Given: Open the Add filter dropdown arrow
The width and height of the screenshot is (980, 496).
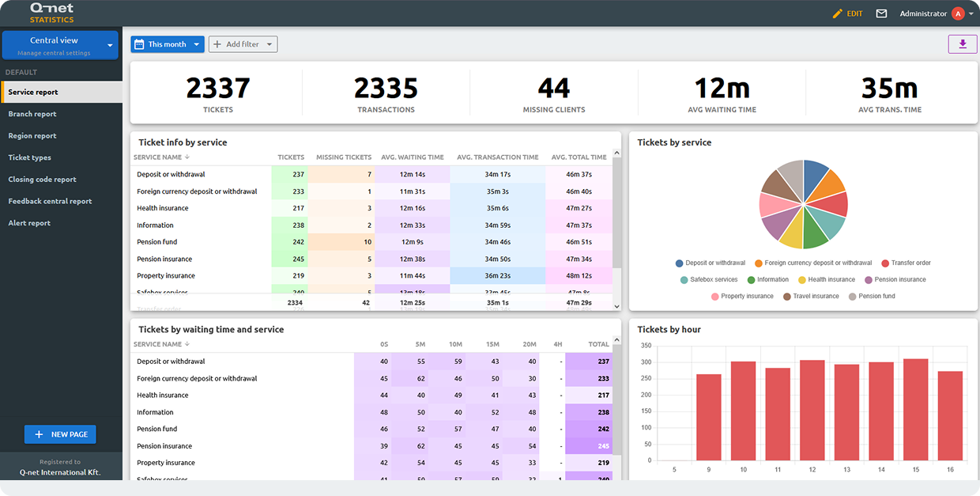Looking at the screenshot, I should (269, 44).
